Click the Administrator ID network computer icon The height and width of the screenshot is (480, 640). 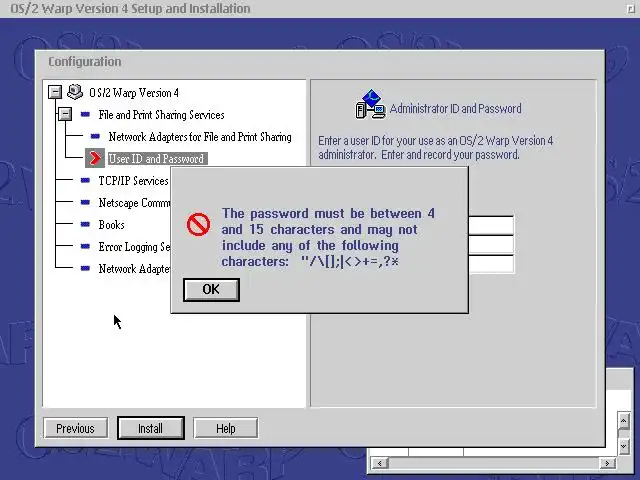(x=371, y=104)
